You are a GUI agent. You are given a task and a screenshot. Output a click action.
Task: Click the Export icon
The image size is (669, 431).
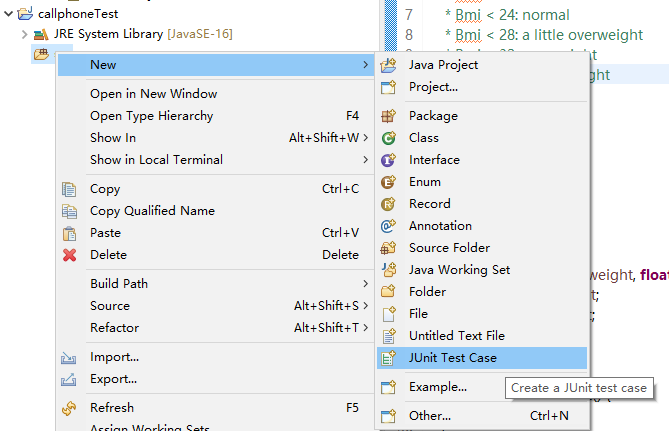(68, 379)
